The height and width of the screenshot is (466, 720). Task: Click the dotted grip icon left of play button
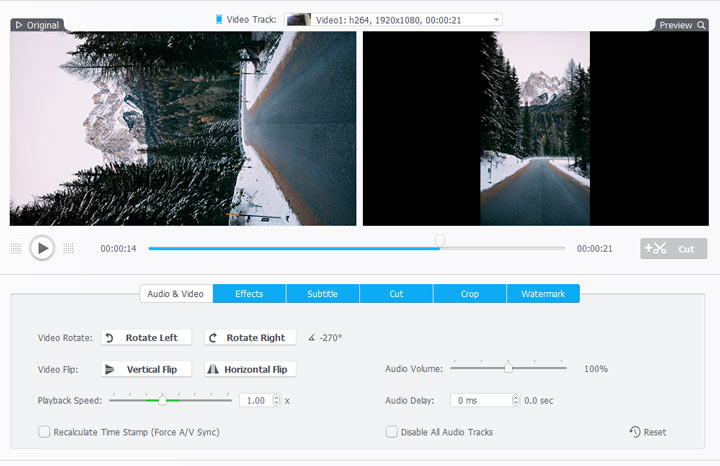click(x=16, y=248)
